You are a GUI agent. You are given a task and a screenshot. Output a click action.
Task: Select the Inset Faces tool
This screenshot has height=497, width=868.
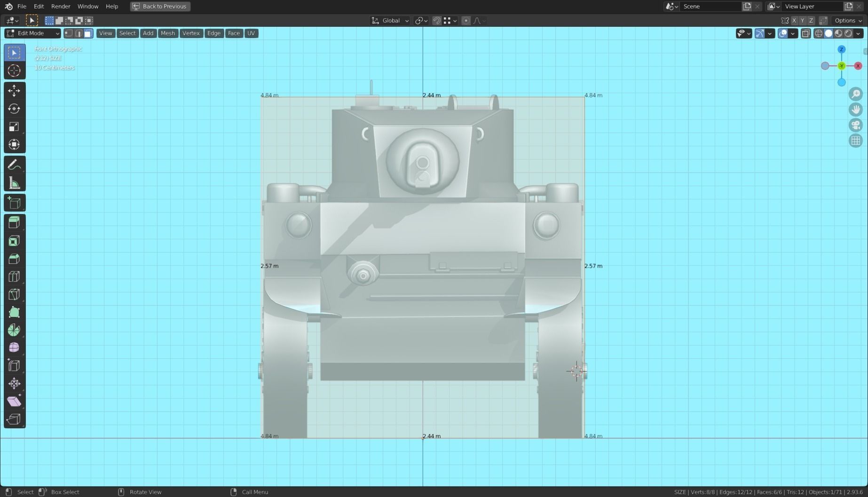click(x=14, y=241)
